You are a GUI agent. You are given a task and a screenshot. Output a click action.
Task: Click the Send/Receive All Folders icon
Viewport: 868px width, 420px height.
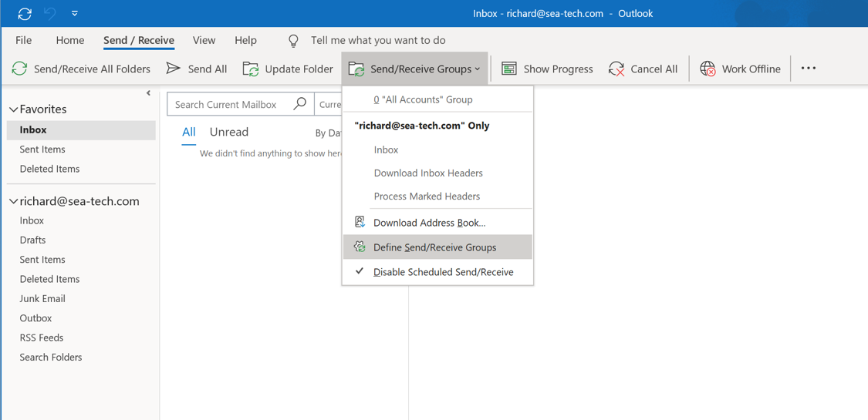tap(19, 69)
